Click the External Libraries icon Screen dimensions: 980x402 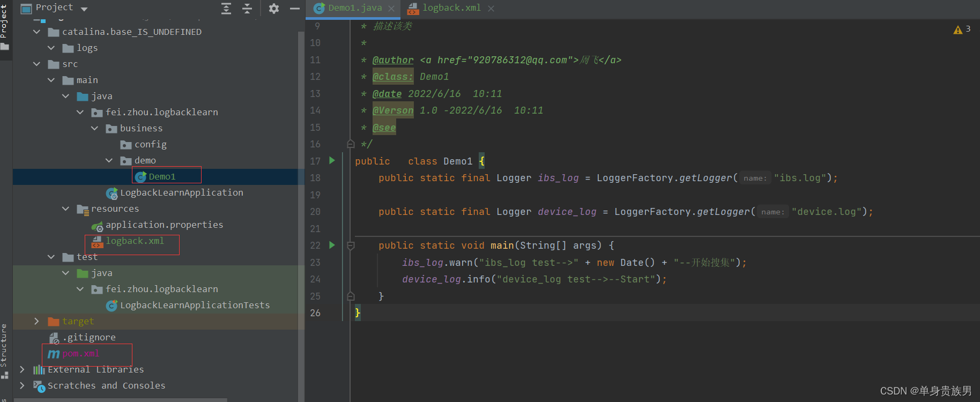coord(39,370)
